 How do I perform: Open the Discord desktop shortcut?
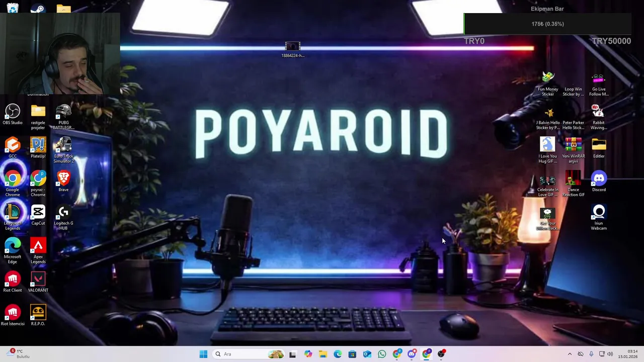click(x=599, y=182)
